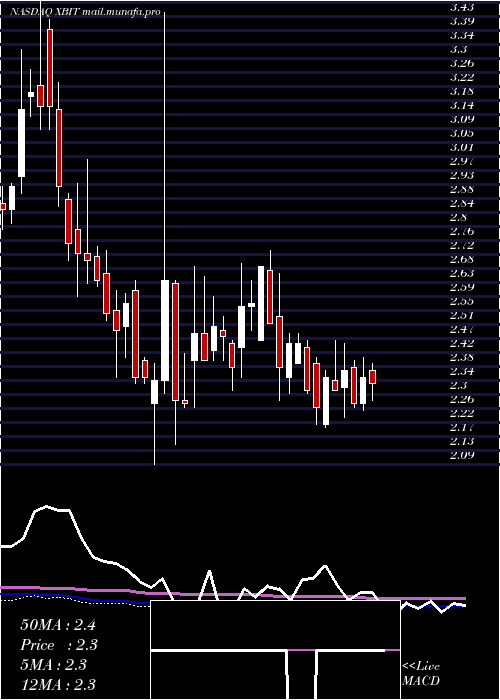Click the 2.8 price axis label

[x=459, y=217]
